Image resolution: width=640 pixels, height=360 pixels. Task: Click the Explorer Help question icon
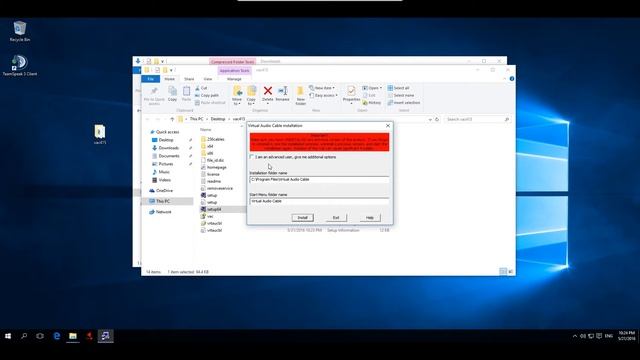[512, 79]
